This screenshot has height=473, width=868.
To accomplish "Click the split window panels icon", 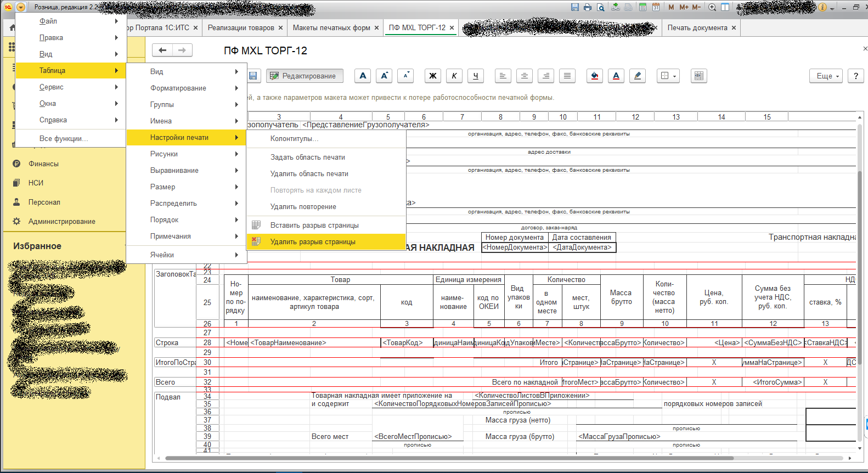I will 725,7.
